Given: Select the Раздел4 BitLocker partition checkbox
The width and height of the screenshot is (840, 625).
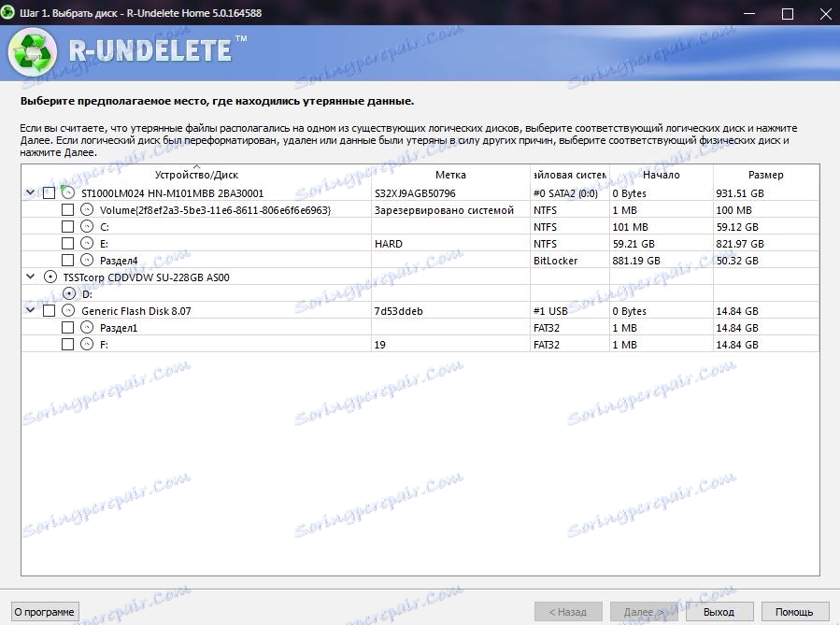Looking at the screenshot, I should pyautogui.click(x=67, y=261).
